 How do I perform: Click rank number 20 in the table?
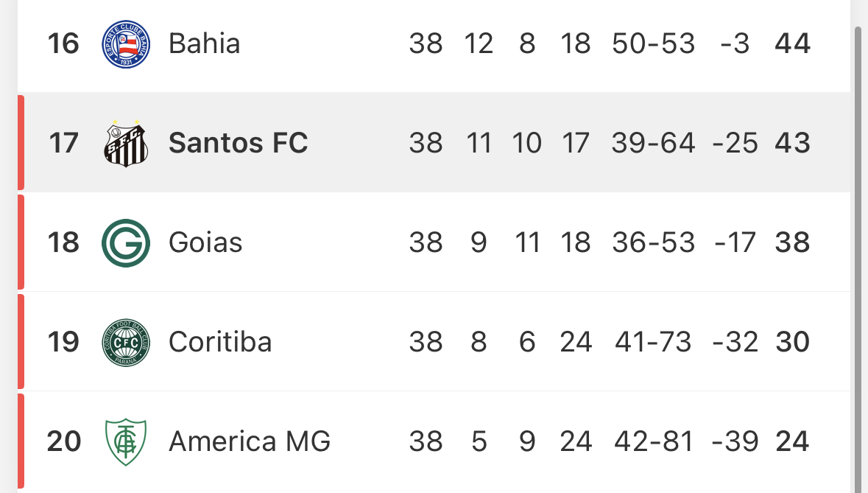coord(64,441)
